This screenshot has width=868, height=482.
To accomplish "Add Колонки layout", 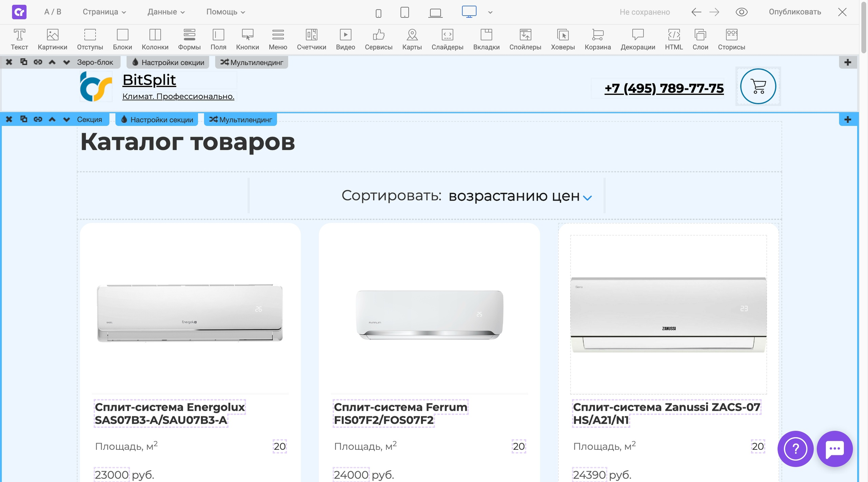I will coord(155,39).
